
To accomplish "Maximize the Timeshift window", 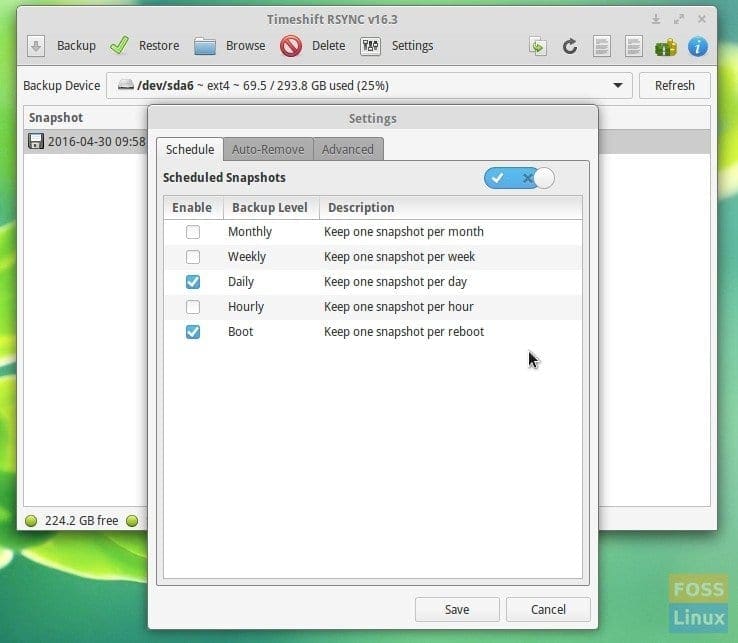I will click(679, 19).
